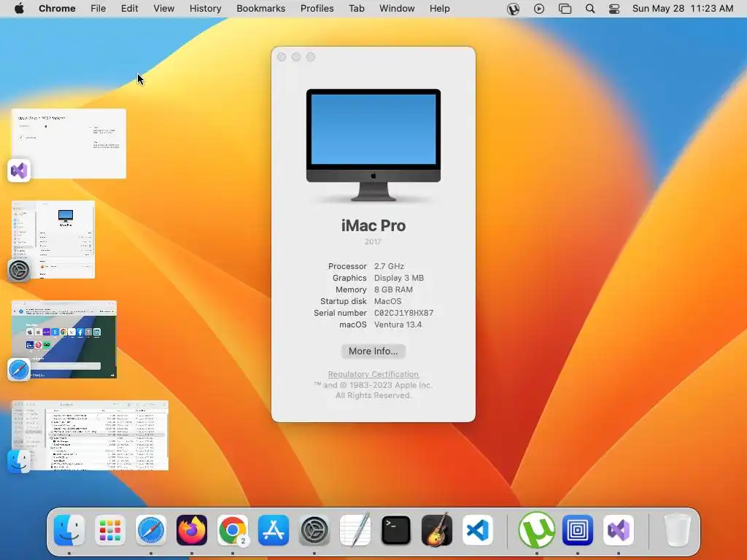The width and height of the screenshot is (747, 560).
Task: Click the uTorrent menu bar status icon
Action: pos(513,9)
